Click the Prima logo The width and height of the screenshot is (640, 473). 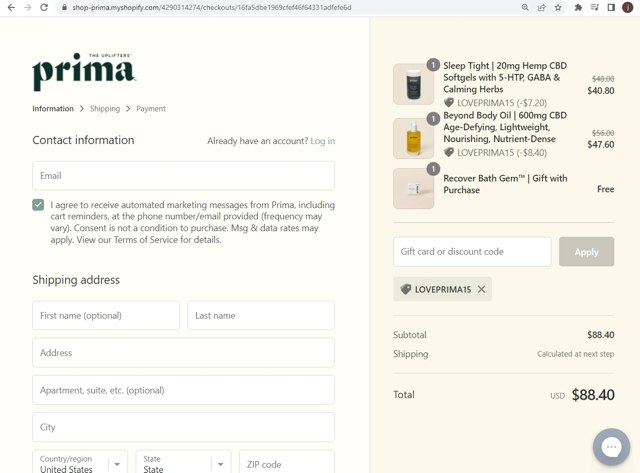coord(84,72)
